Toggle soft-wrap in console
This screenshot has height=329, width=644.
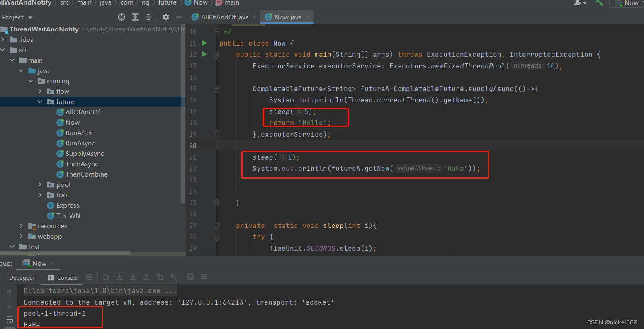click(9, 320)
